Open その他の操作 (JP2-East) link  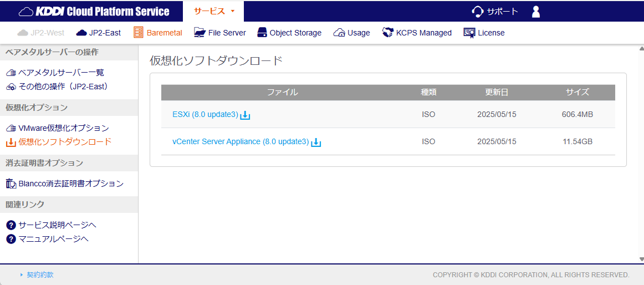click(63, 86)
